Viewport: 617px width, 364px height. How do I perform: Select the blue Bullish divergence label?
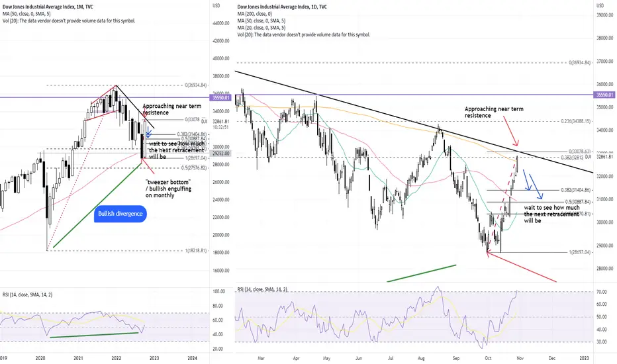coord(120,214)
